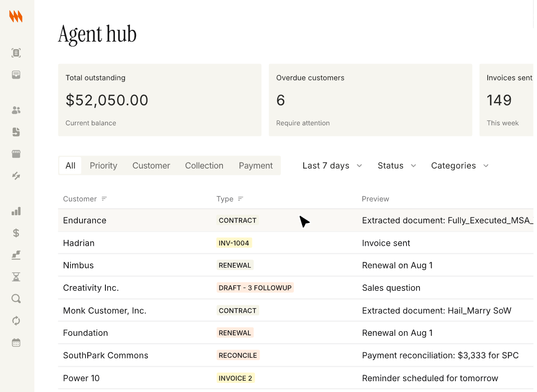Viewport: 537px width, 392px height.
Task: Click 'Renewal on Aug 1' in Nimbus row
Action: [x=397, y=265]
